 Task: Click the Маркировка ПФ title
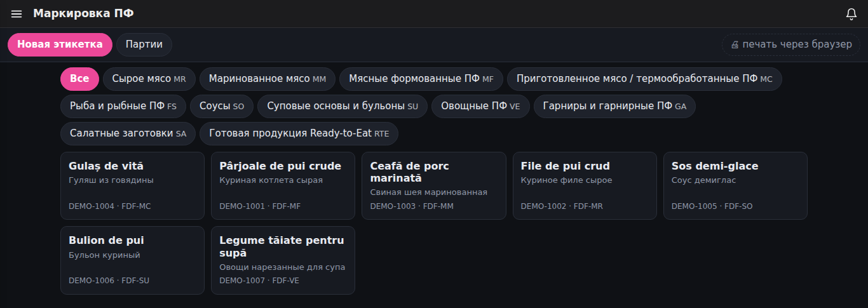pos(83,13)
